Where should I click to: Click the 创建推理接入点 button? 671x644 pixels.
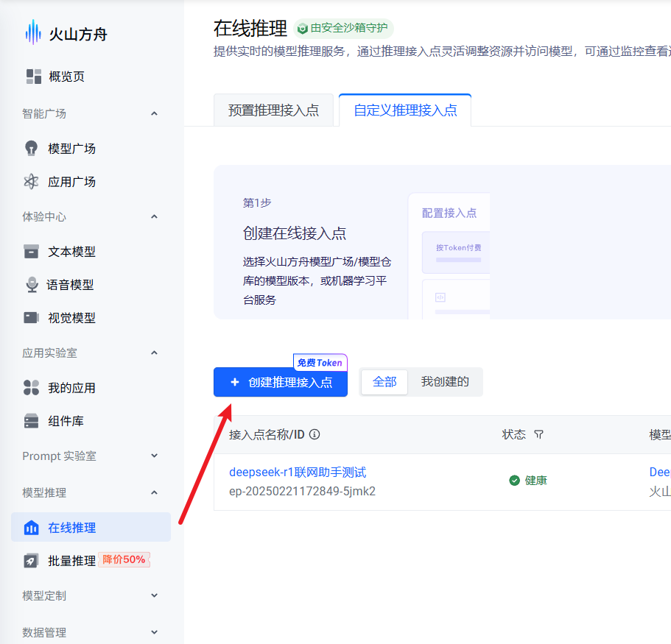point(280,382)
